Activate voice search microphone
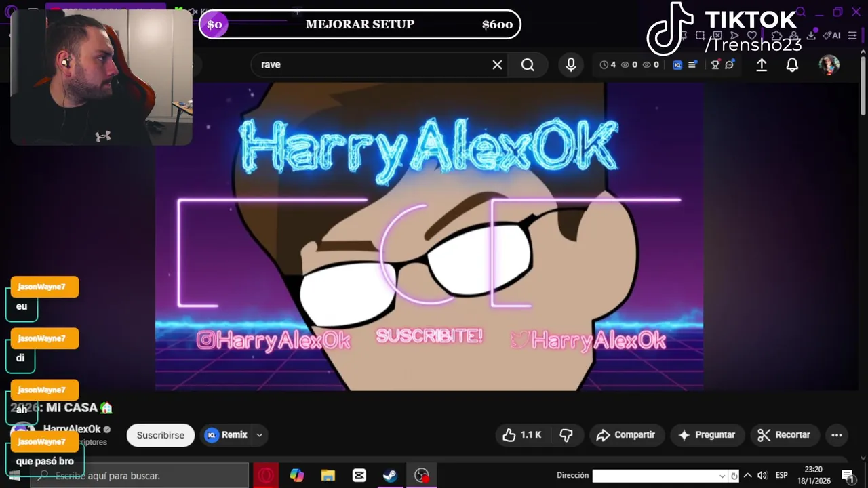The image size is (868, 488). point(571,64)
